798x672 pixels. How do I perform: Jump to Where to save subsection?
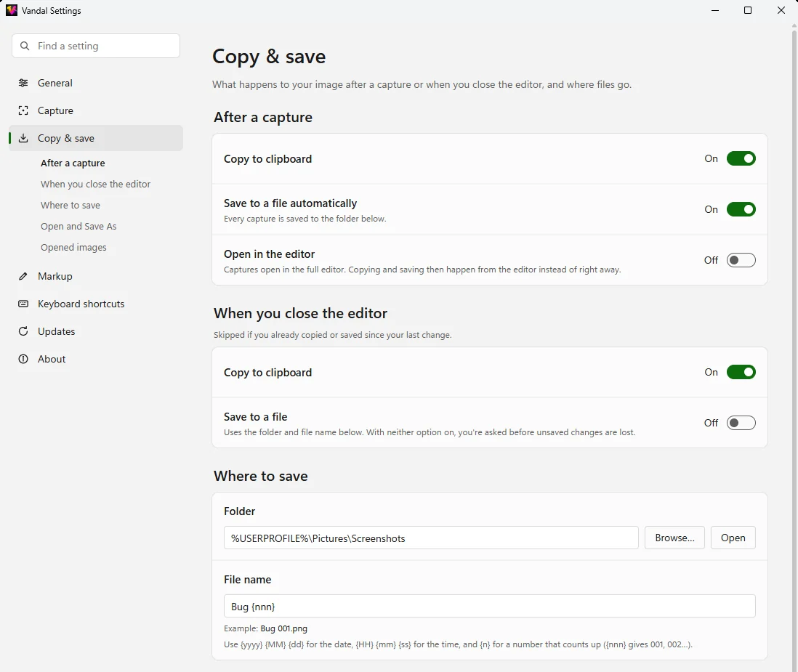pyautogui.click(x=70, y=205)
